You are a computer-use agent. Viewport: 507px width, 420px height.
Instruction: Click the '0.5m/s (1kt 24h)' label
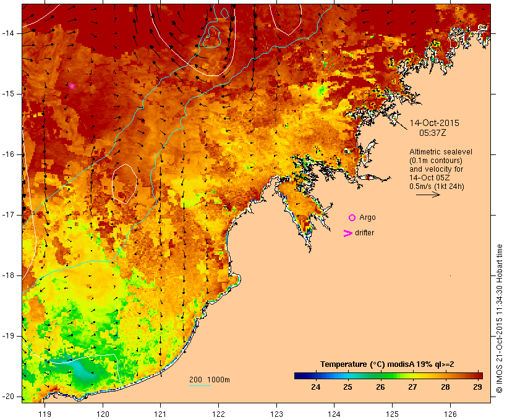pyautogui.click(x=437, y=187)
